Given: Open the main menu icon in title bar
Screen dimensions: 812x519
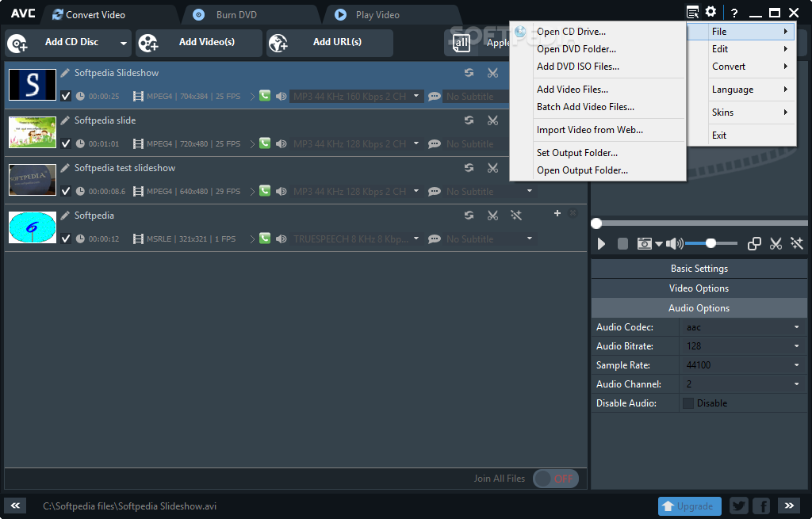Looking at the screenshot, I should pos(691,12).
